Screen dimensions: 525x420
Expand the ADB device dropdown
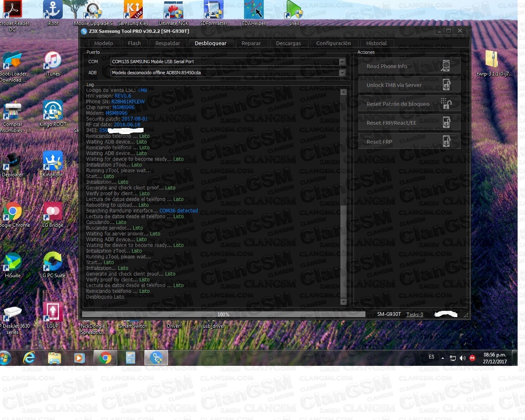coord(342,73)
